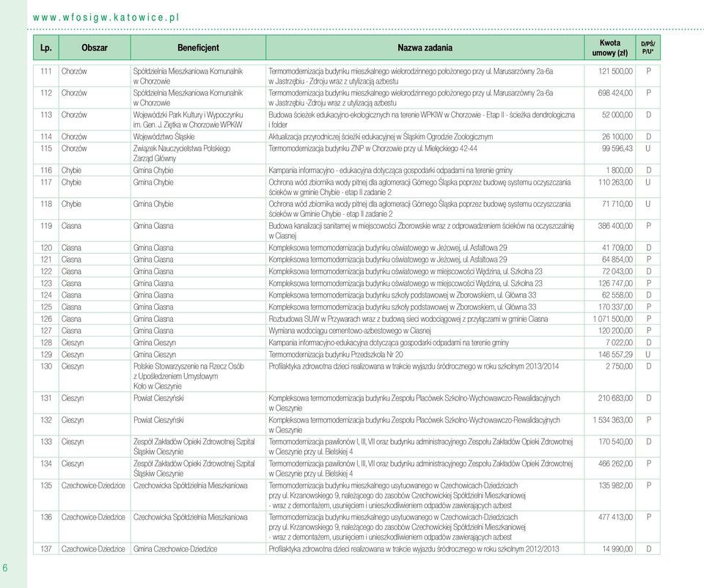Click row number 137
The image size is (704, 588).
46,548
